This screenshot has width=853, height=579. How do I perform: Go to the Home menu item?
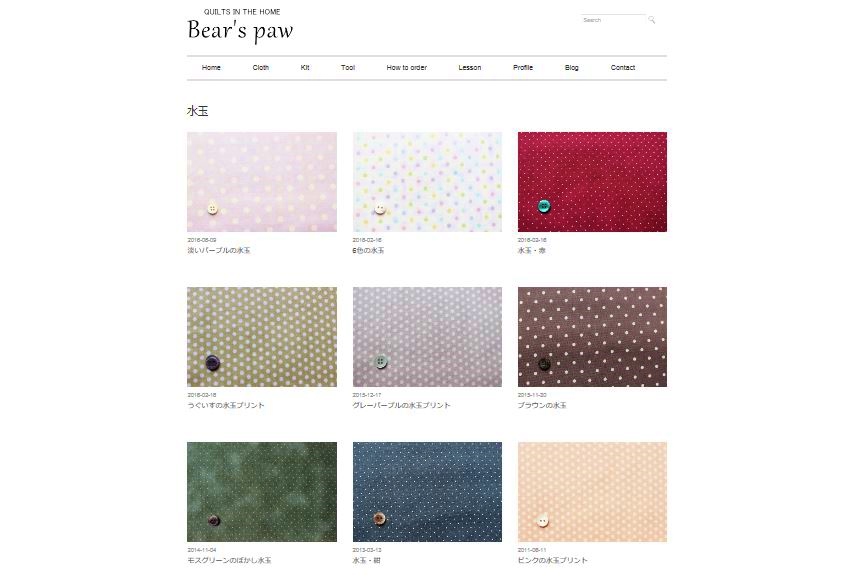[211, 67]
